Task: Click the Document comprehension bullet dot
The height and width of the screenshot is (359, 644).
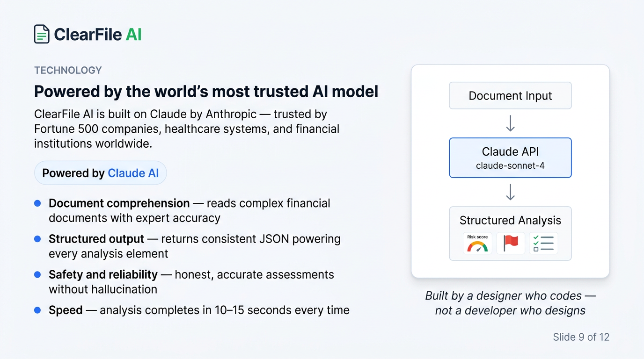Action: 37,203
